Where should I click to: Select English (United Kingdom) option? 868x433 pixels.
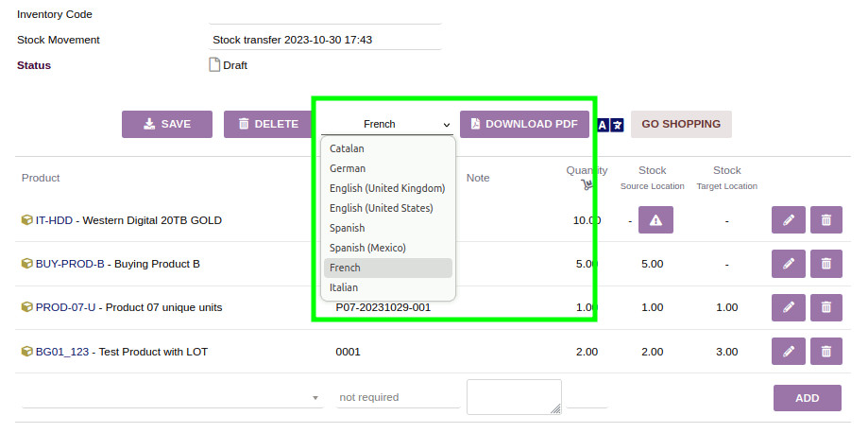pyautogui.click(x=387, y=188)
